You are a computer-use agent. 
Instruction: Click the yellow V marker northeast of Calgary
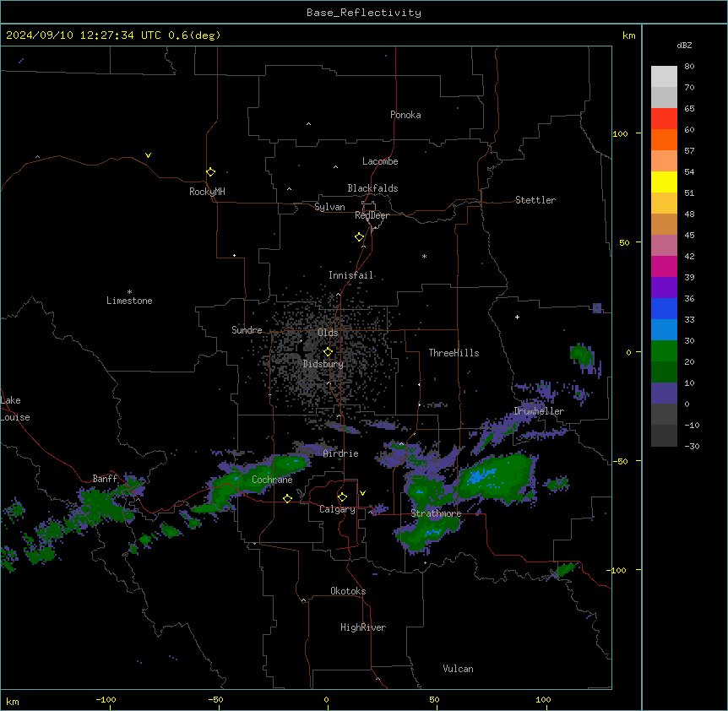362,493
